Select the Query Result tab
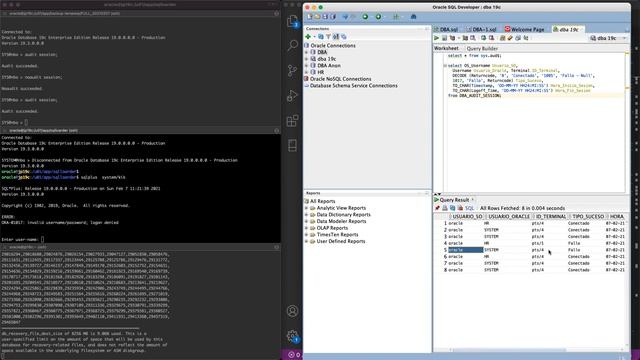 (454, 200)
